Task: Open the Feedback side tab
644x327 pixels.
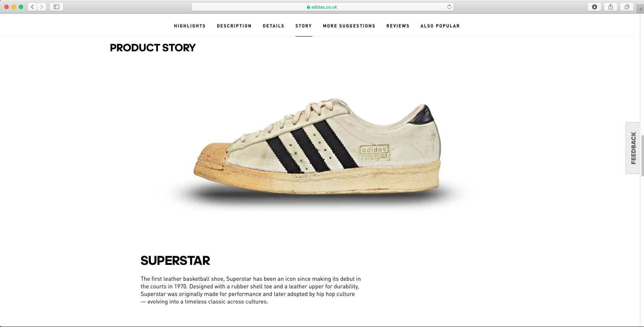Action: tap(633, 148)
